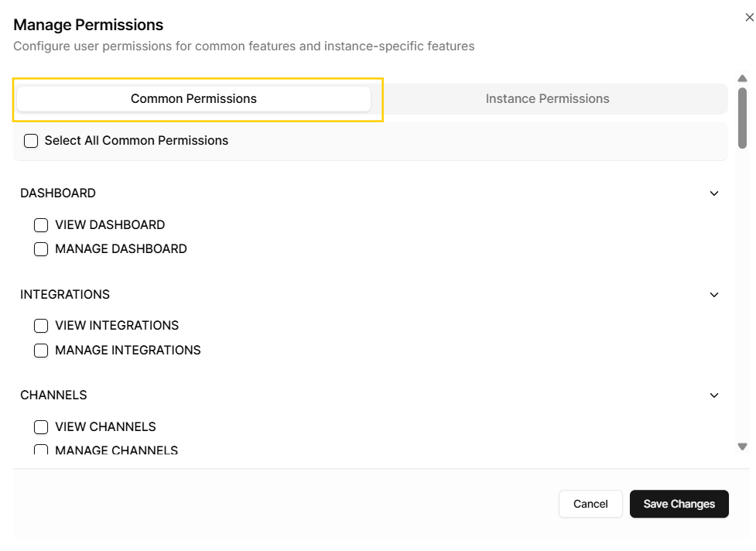The image size is (756, 551).
Task: Switch to the Common Permissions tab
Action: click(193, 99)
